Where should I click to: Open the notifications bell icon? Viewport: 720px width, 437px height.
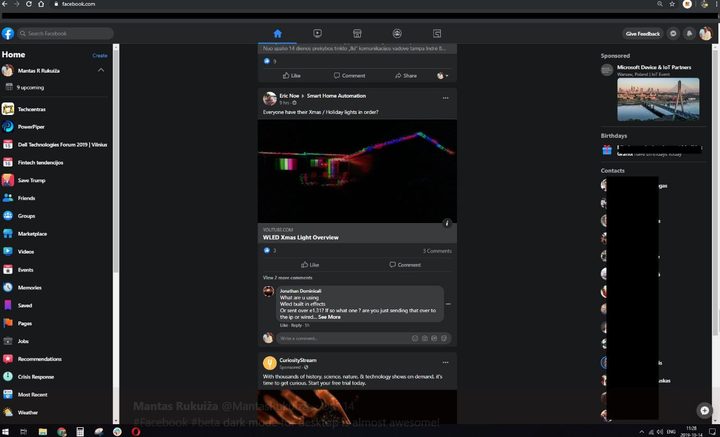689,33
